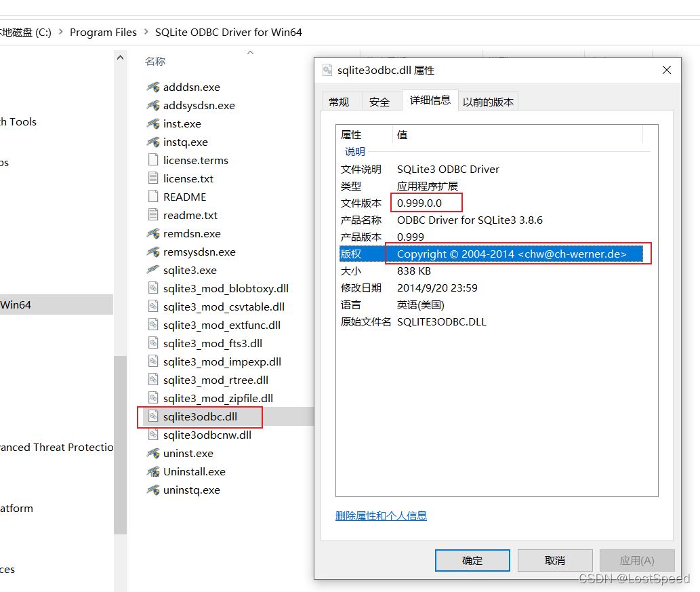Select the Tools folder in navigation pane
The image size is (700, 592).
(x=18, y=121)
